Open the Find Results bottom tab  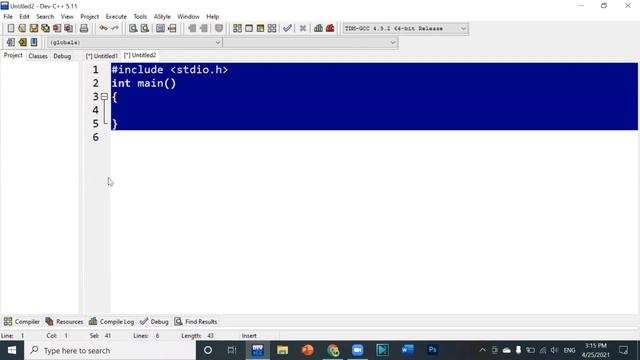pos(196,322)
